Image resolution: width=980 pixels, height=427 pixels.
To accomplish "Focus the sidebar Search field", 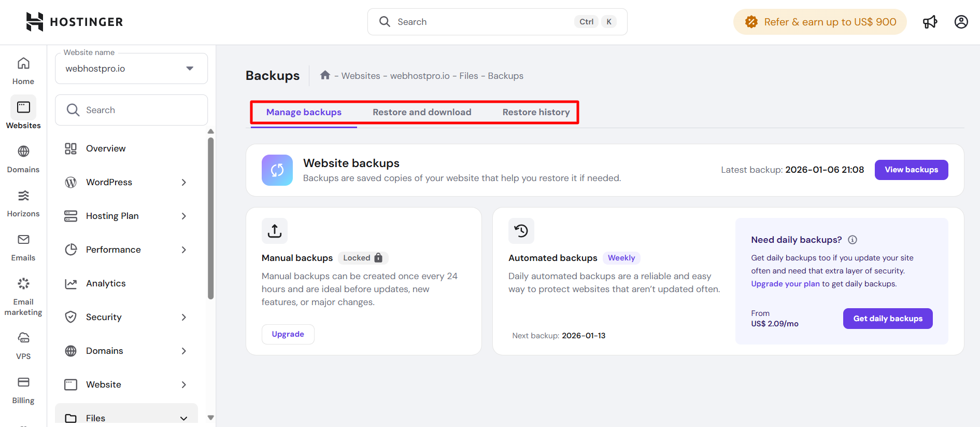I will tap(131, 110).
